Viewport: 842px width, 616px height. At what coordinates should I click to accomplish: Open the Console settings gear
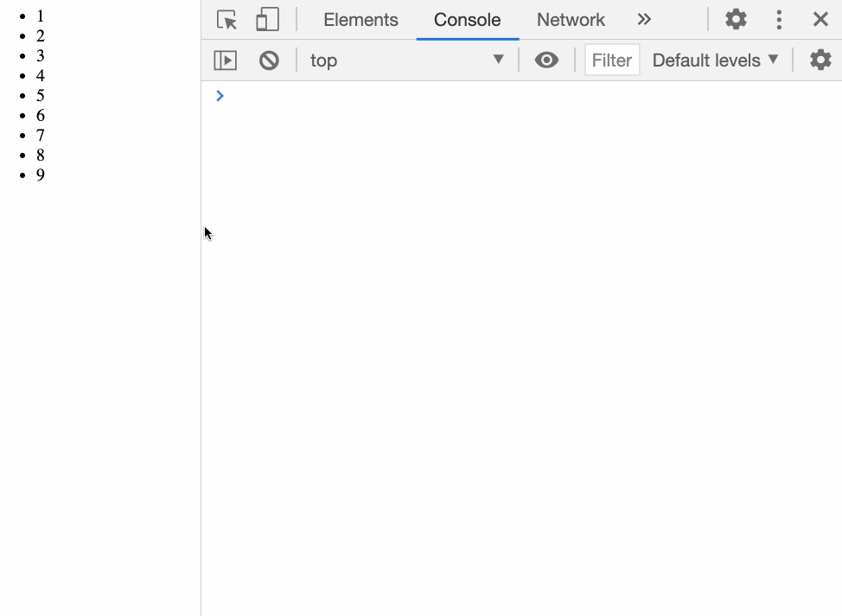[820, 60]
